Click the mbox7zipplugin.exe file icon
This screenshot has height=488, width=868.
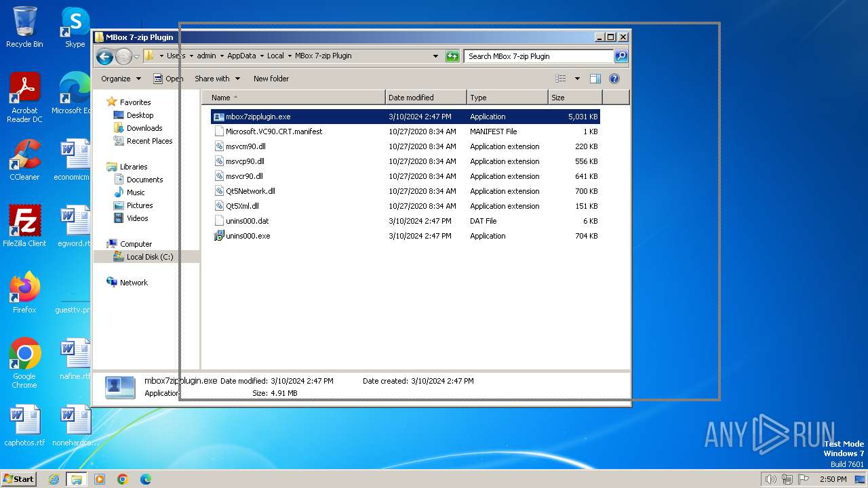coord(218,117)
